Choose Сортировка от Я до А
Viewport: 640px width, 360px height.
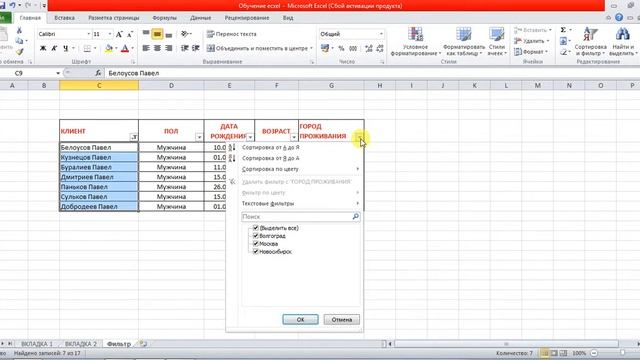click(x=271, y=158)
